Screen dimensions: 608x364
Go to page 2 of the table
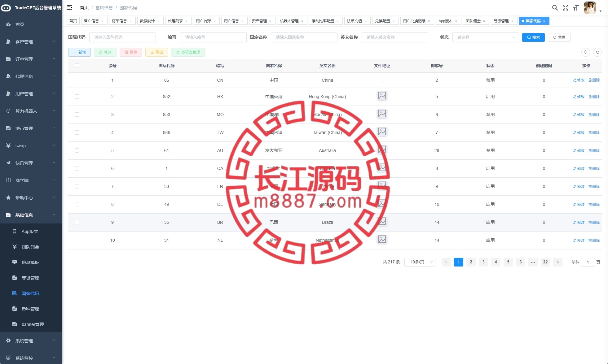pyautogui.click(x=471, y=262)
